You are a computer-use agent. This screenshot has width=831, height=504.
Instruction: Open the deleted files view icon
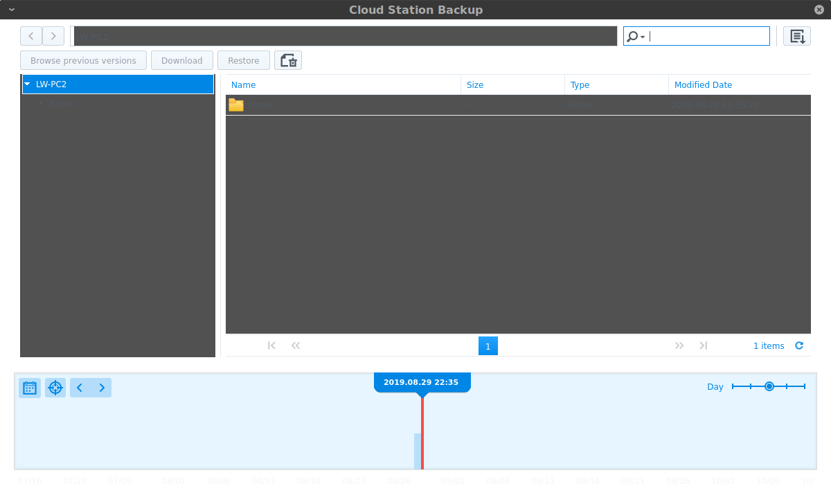pyautogui.click(x=288, y=61)
